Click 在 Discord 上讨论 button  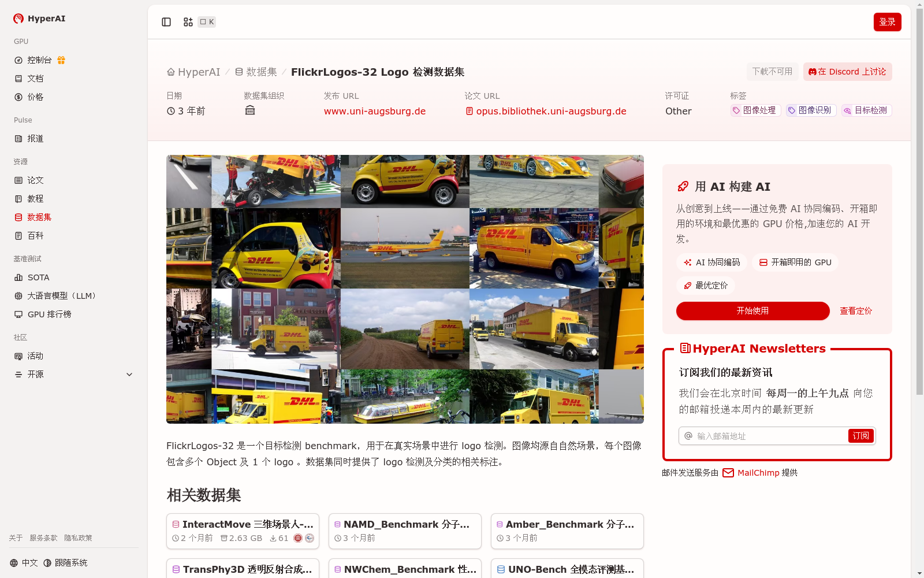click(847, 72)
